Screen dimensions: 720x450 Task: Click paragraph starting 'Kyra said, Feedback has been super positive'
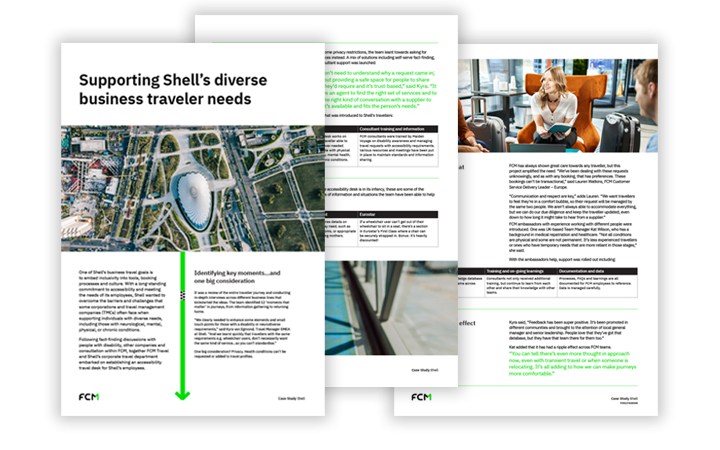(570, 330)
